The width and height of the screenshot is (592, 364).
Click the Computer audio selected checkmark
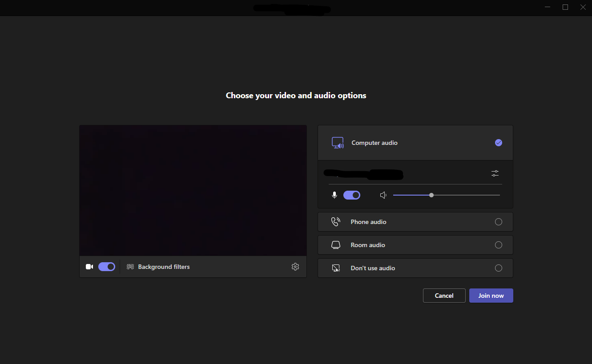(499, 142)
